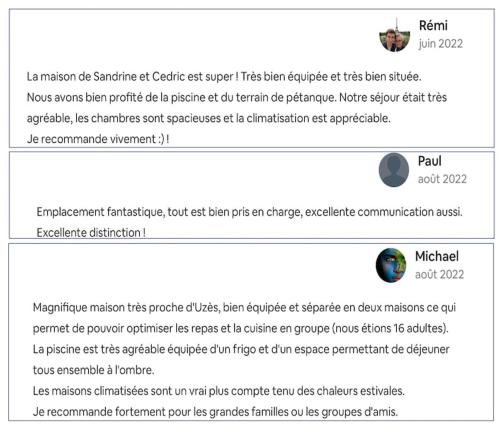Click Michael's review date août 2022
This screenshot has height=430, width=500.
(x=439, y=274)
